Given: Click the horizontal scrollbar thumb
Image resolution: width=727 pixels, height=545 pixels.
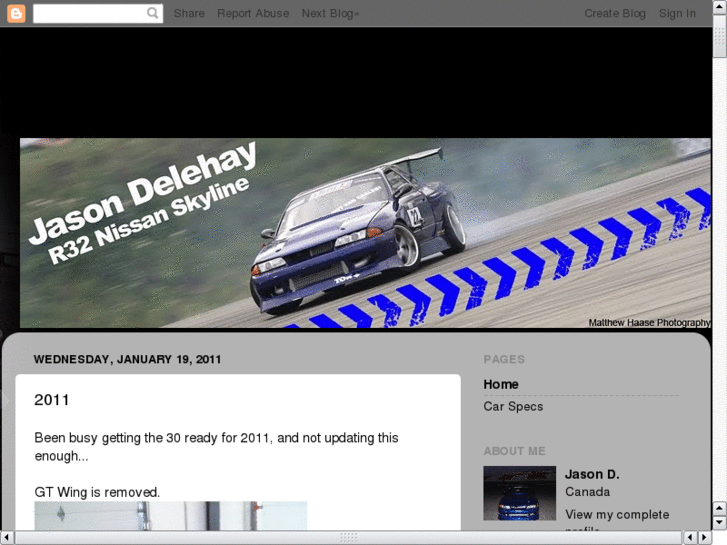Looking at the screenshot, I should coord(349,538).
